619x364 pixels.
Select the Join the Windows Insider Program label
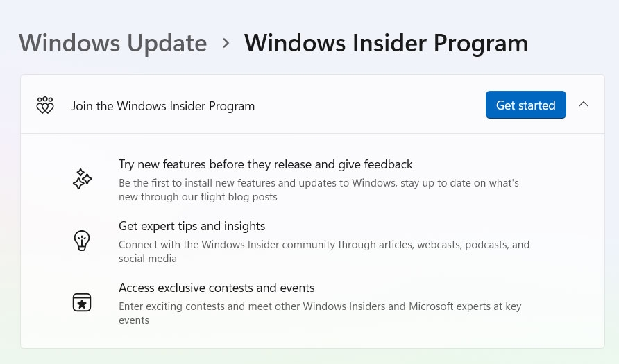(x=163, y=106)
